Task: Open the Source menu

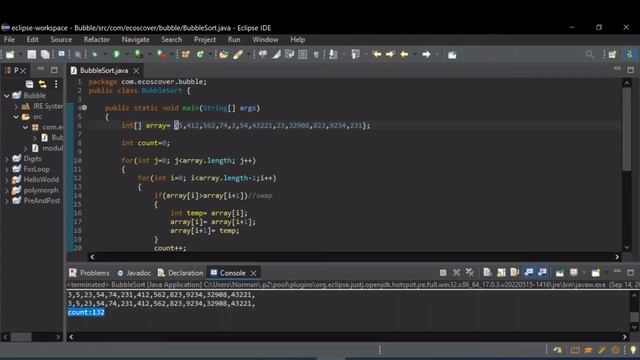Action: [x=61, y=40]
